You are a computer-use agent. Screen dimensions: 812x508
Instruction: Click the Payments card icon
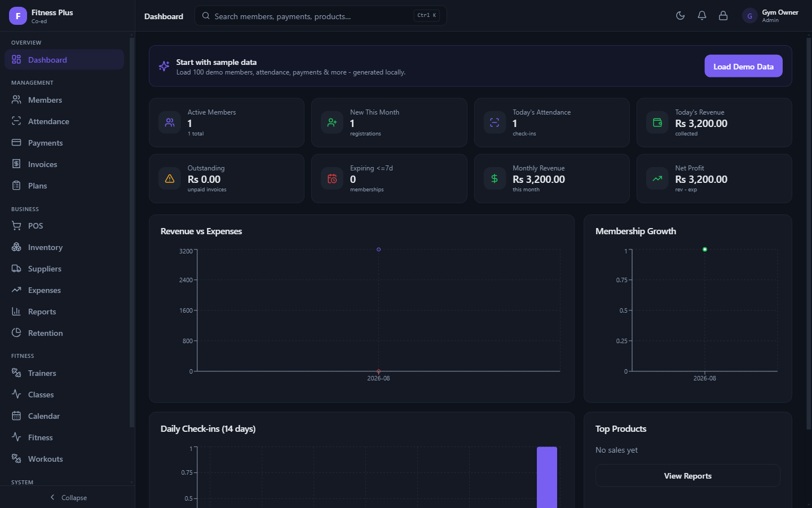(16, 142)
